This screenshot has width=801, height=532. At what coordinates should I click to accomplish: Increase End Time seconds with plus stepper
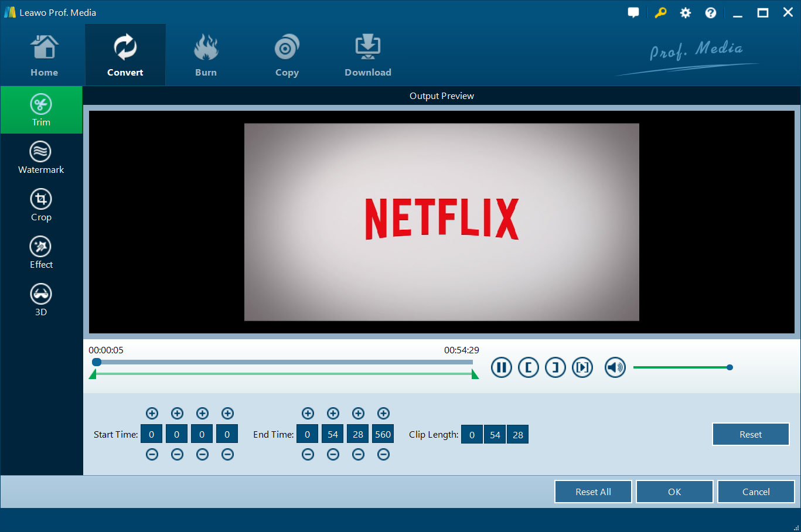click(x=358, y=413)
